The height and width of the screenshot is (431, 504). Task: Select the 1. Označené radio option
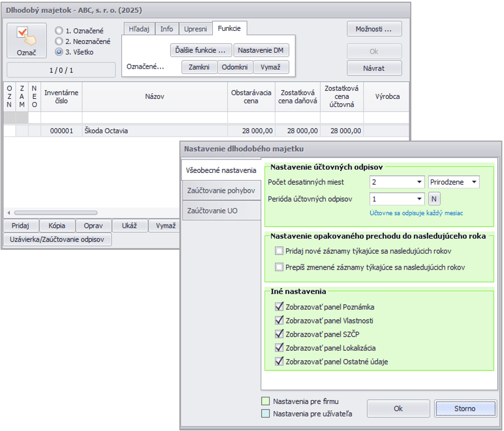tap(59, 31)
